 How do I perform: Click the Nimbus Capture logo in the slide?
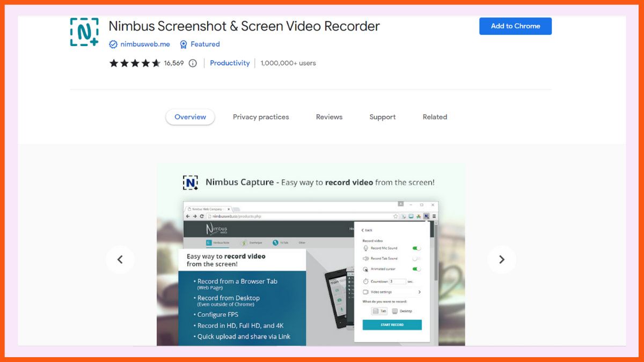coord(190,182)
